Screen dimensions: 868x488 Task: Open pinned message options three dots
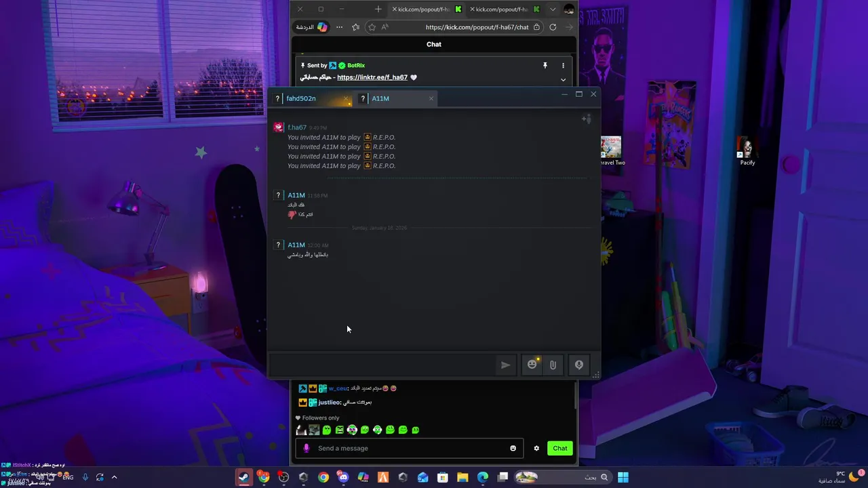click(563, 66)
